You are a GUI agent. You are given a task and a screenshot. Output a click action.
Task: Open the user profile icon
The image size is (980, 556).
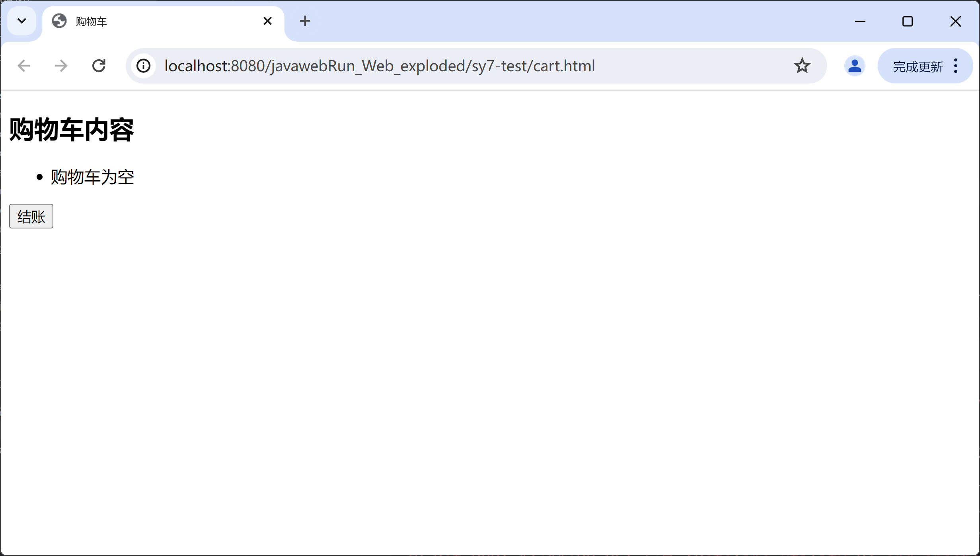click(x=854, y=66)
